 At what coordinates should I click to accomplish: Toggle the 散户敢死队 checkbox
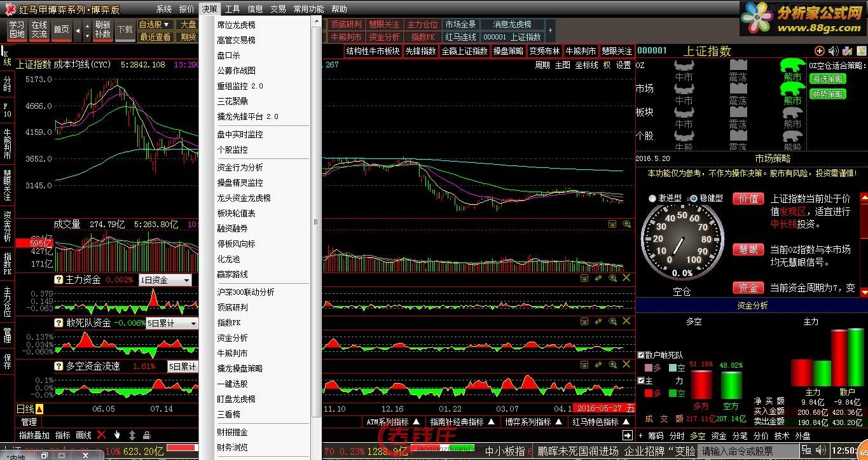(641, 355)
